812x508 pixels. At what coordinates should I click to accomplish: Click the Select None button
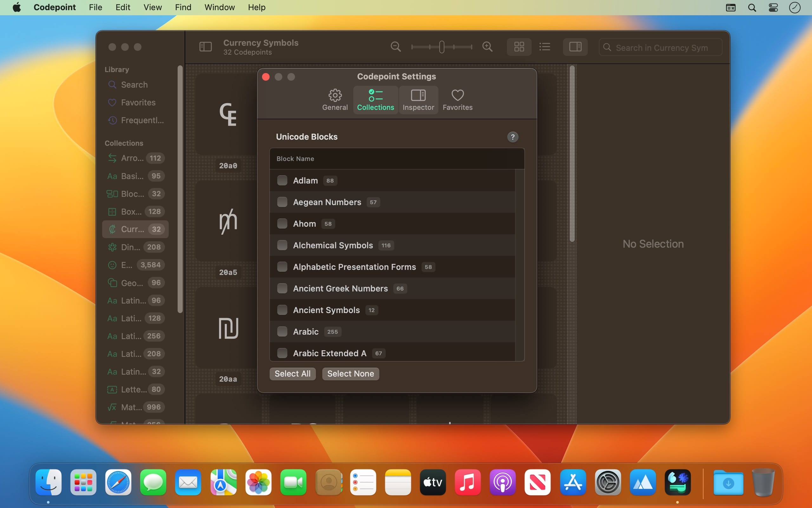[350, 374]
